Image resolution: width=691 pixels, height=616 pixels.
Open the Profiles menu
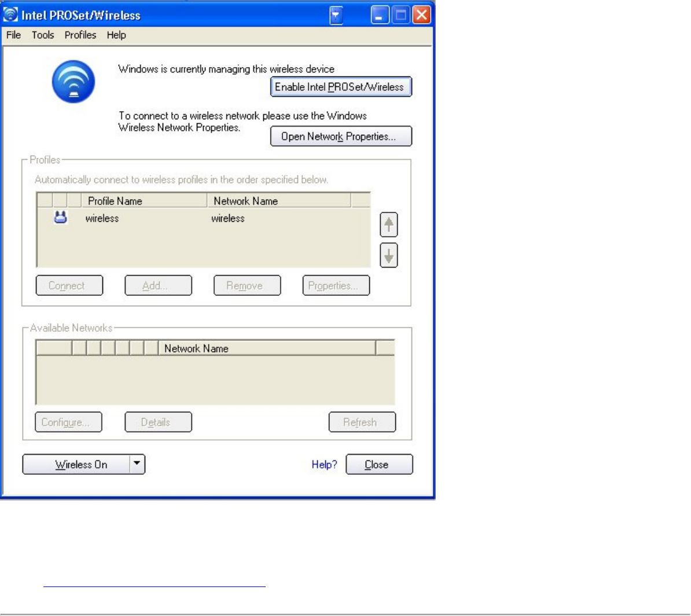(80, 35)
